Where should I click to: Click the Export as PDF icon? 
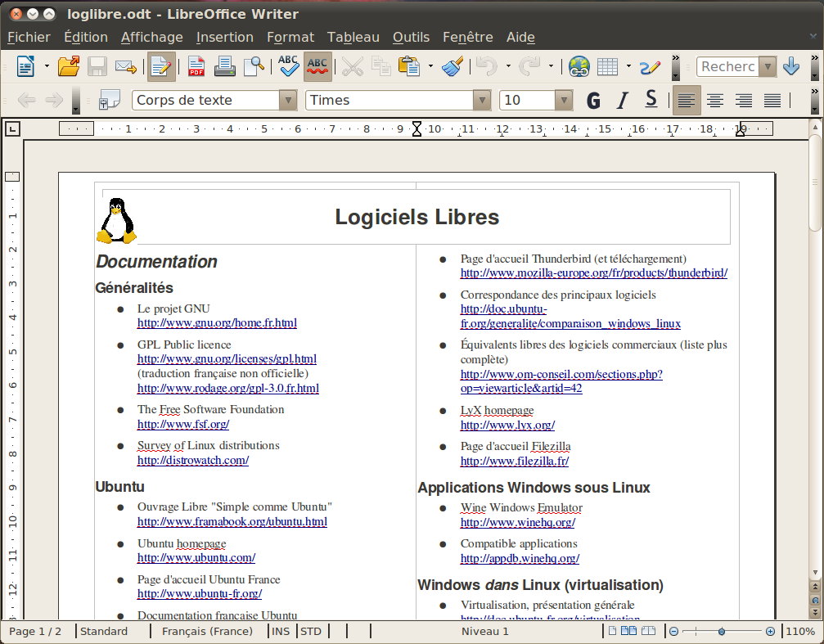coord(196,66)
